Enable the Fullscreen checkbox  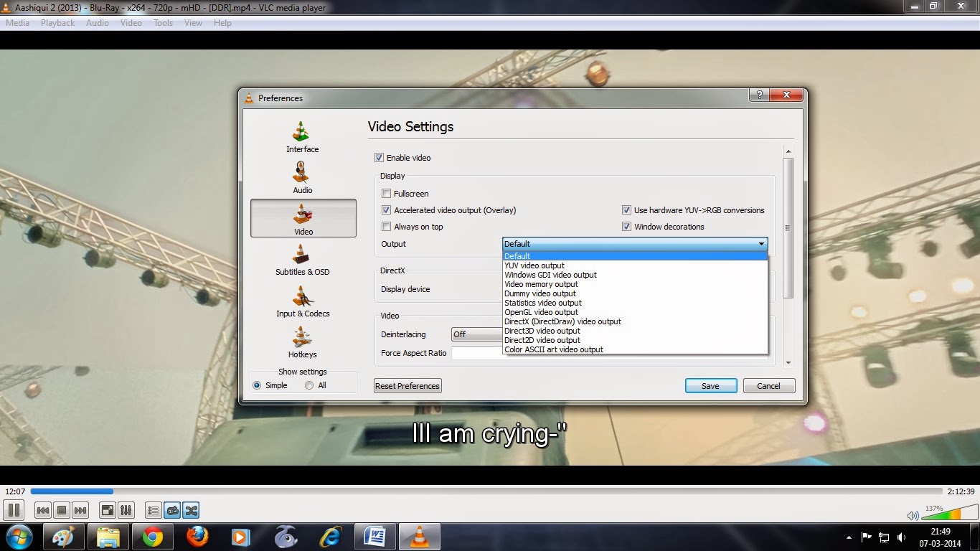(386, 194)
